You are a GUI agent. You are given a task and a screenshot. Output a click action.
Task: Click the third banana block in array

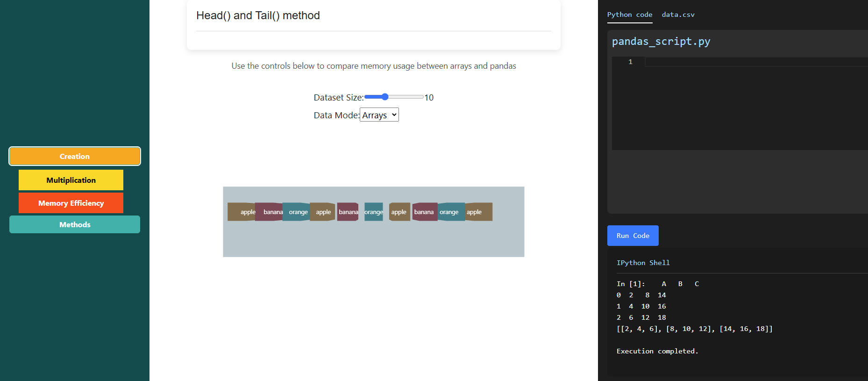click(424, 212)
